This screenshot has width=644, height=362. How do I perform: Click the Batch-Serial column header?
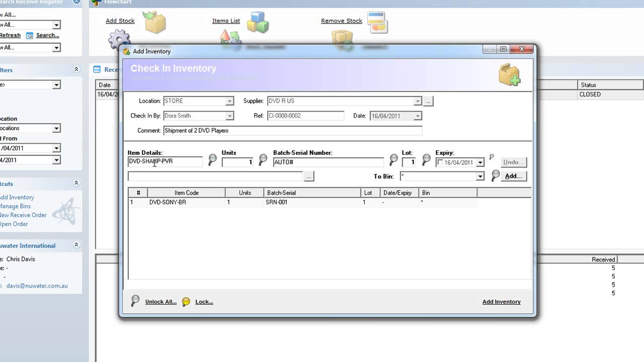tap(312, 193)
